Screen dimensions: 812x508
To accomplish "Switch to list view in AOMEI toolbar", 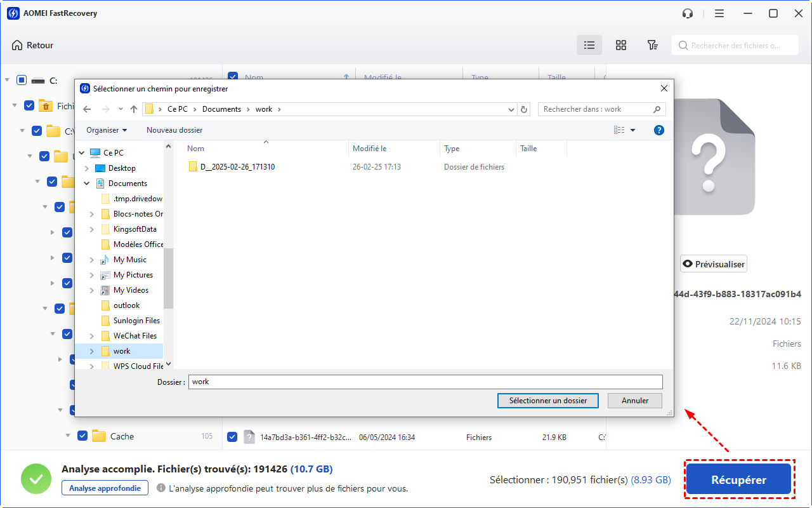I will click(589, 45).
